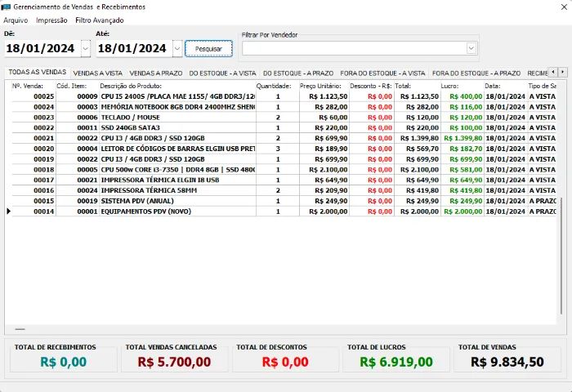Click the 'Dê' date field 18/01/2024
The width and height of the screenshot is (572, 392).
[x=41, y=48]
